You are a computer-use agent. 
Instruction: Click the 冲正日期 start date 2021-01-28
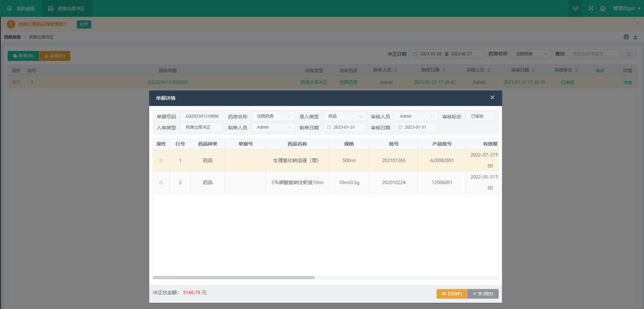pos(431,54)
